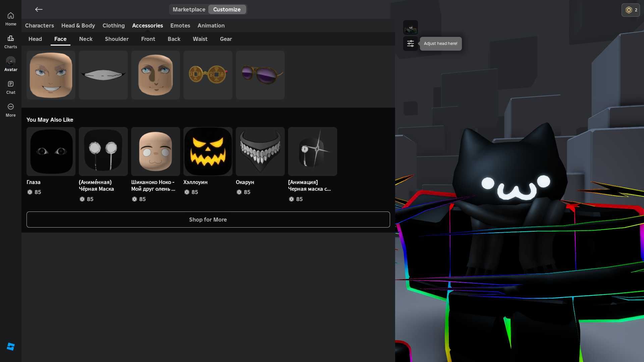The height and width of the screenshot is (362, 644).
Task: Select the Front accessory subtab
Action: click(x=148, y=39)
